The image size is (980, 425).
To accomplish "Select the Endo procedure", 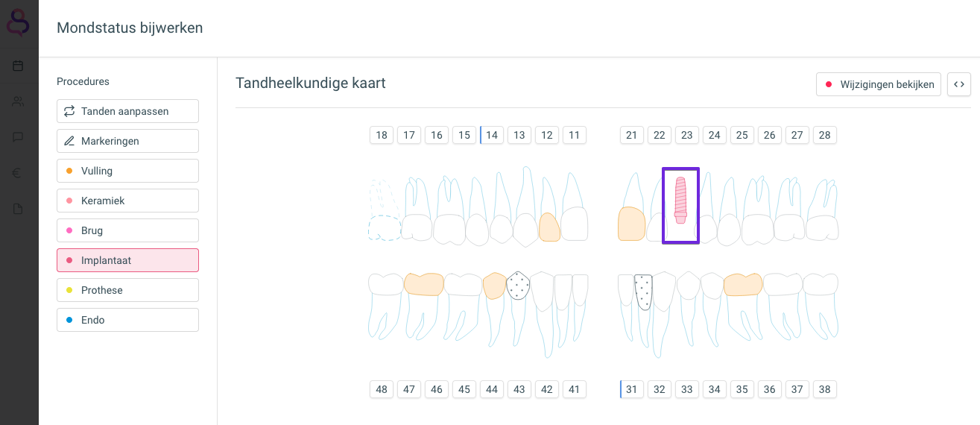I will [127, 320].
